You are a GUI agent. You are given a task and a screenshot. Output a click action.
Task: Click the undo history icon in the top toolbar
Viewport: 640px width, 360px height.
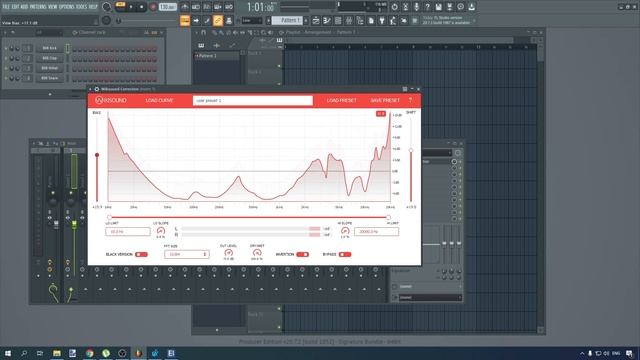[394, 7]
